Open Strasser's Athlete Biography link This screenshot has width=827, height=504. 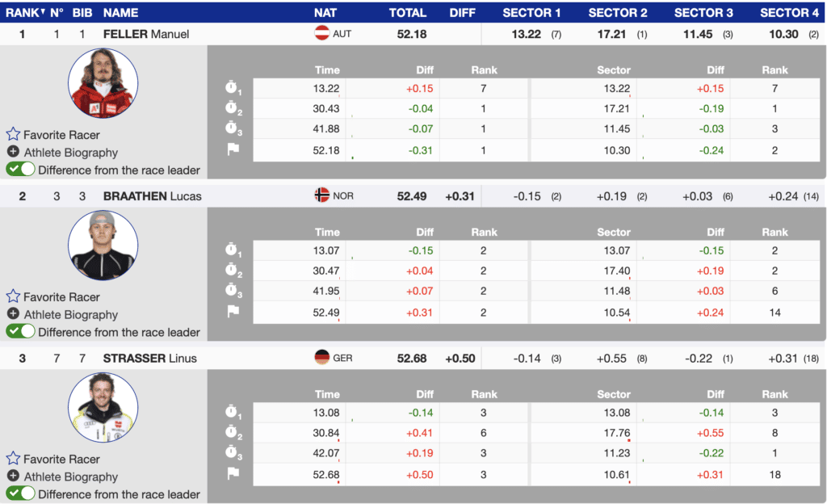70,477
